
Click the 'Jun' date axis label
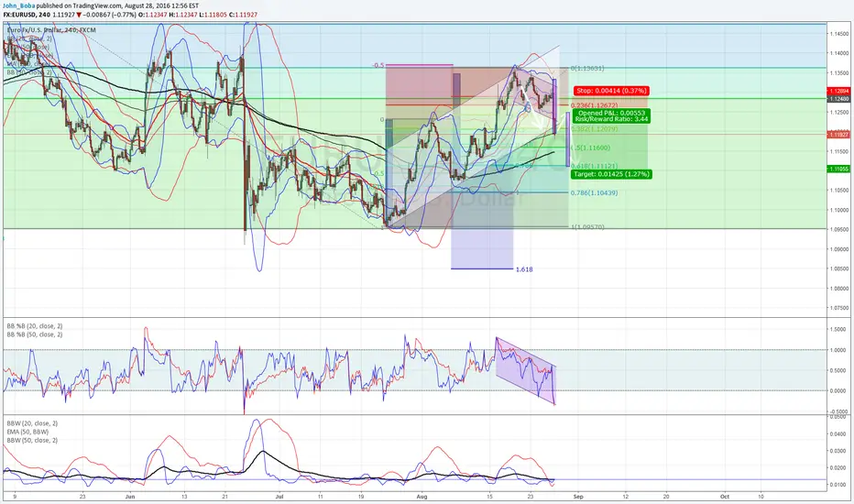129,497
